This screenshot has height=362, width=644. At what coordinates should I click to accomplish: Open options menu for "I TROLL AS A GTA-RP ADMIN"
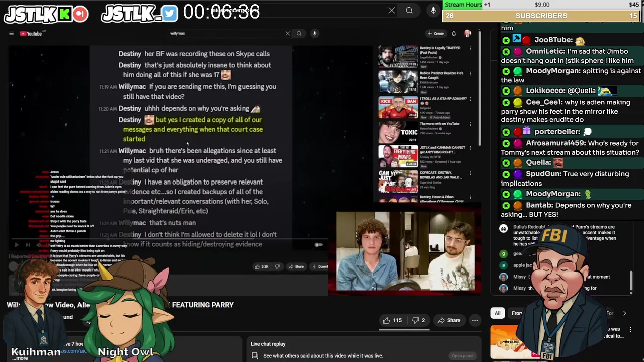pos(471,99)
